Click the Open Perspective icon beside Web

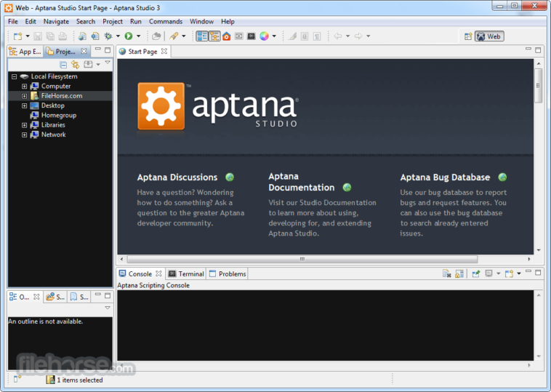(x=467, y=36)
